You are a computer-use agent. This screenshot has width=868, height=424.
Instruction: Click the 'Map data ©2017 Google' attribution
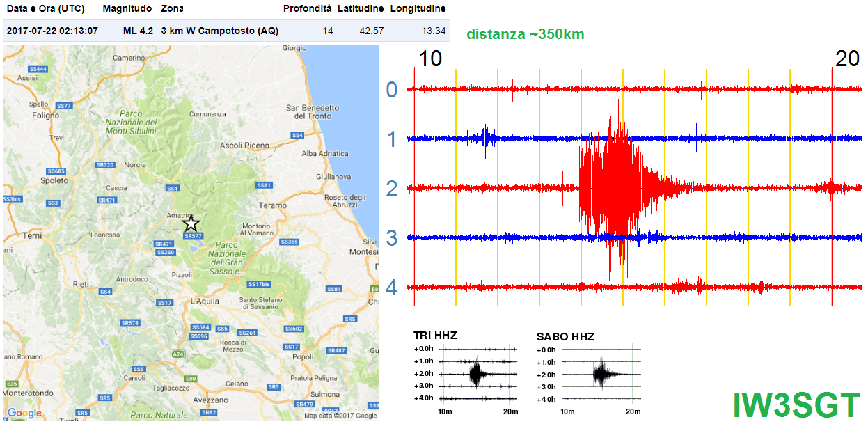point(340,416)
